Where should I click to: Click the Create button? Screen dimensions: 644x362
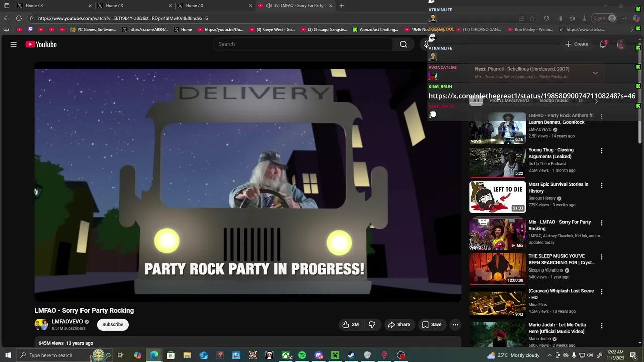(x=576, y=44)
